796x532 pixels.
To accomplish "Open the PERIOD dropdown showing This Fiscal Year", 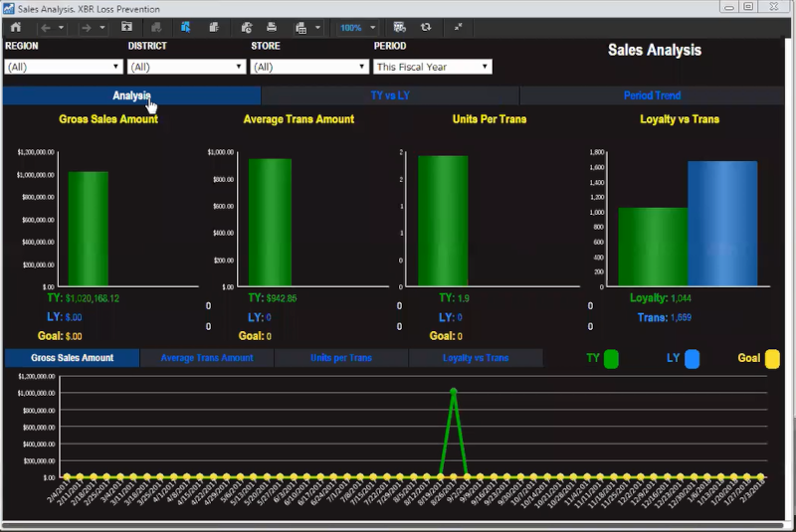I will click(433, 67).
